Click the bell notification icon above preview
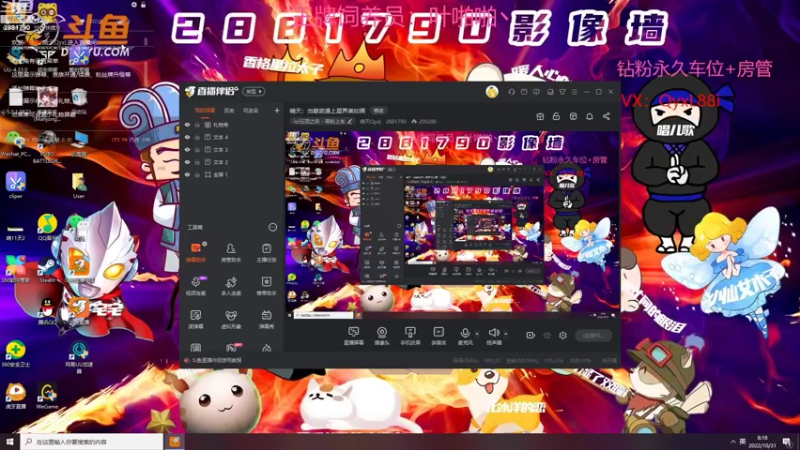Viewport: 800px width, 450px height. pos(589,116)
